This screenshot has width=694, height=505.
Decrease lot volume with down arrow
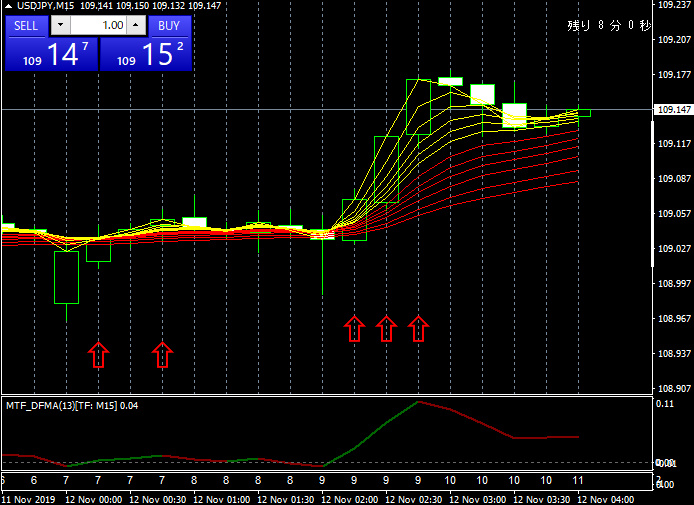61,25
